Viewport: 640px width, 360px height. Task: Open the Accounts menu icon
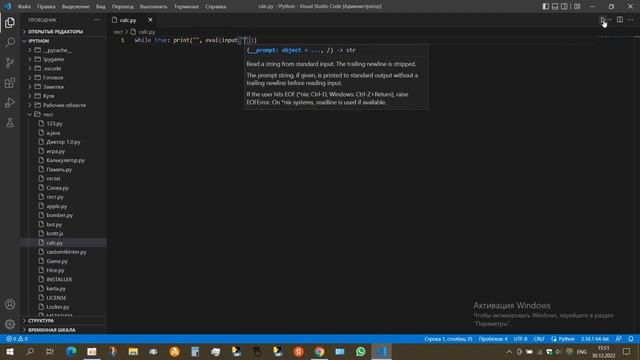tap(10, 304)
